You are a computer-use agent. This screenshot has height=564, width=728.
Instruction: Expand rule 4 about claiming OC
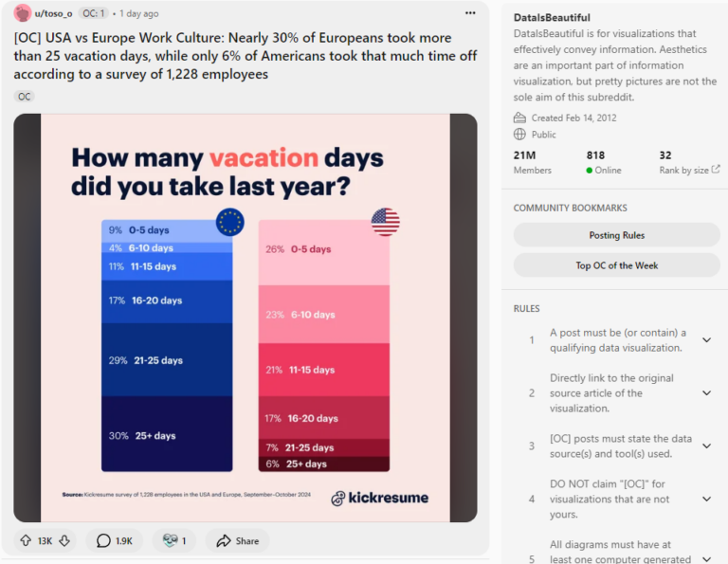[706, 499]
